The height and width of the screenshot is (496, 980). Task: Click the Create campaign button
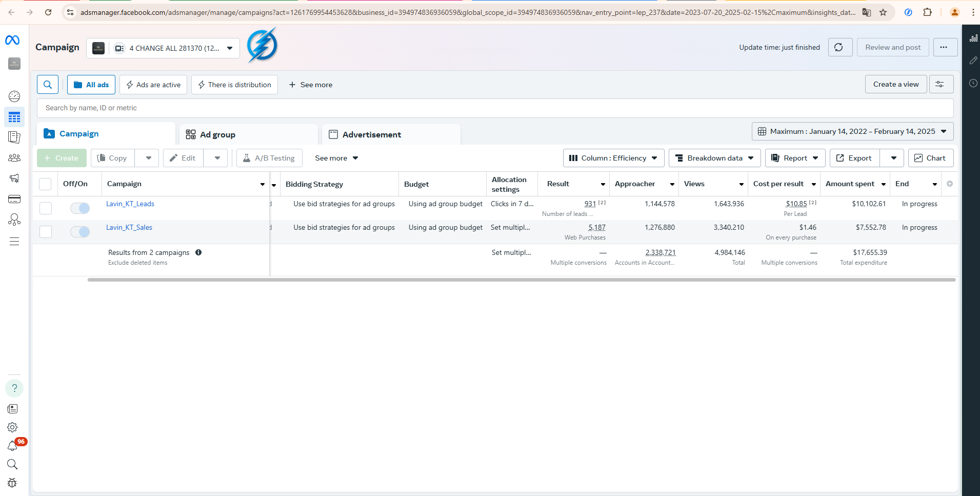(x=62, y=158)
